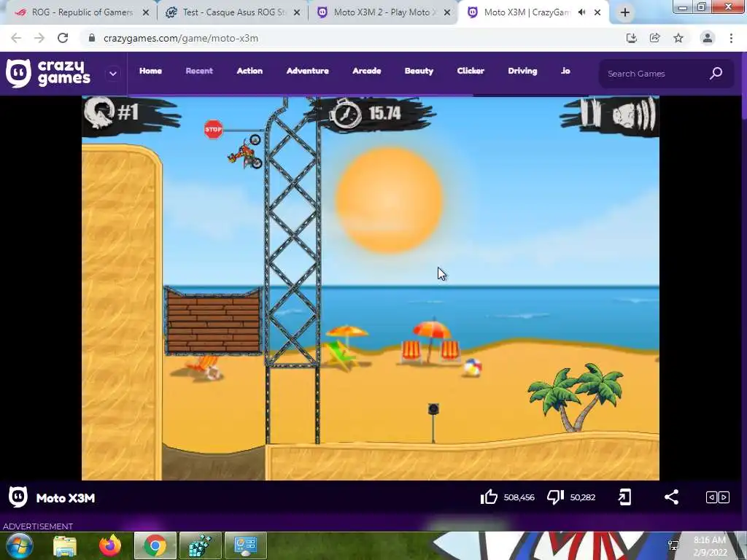Close the Test - Casque Asus ROG tab

[x=297, y=13]
